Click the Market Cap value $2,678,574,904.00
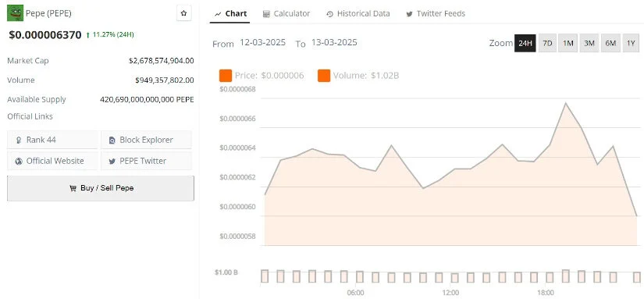644x299 pixels. (x=161, y=61)
